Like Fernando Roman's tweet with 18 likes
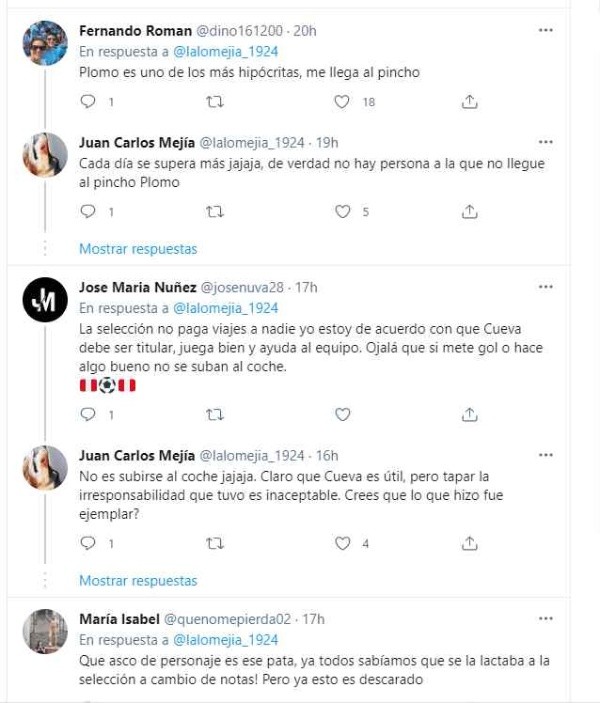Viewport: 600px width, 703px height. click(342, 101)
